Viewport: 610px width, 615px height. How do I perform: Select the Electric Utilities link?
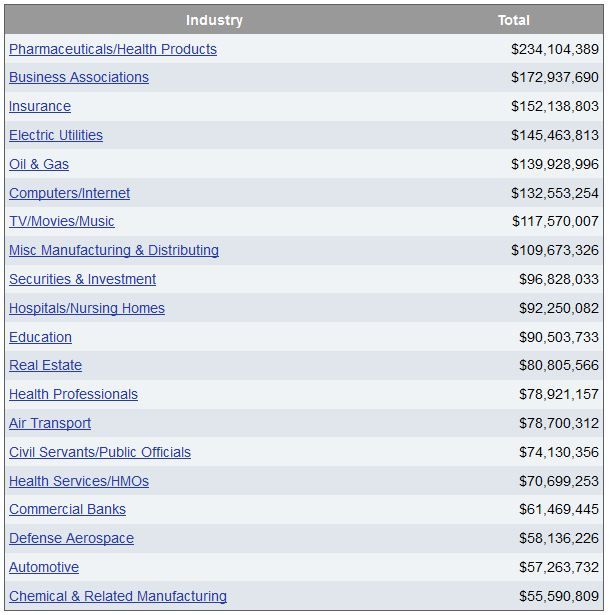[56, 135]
